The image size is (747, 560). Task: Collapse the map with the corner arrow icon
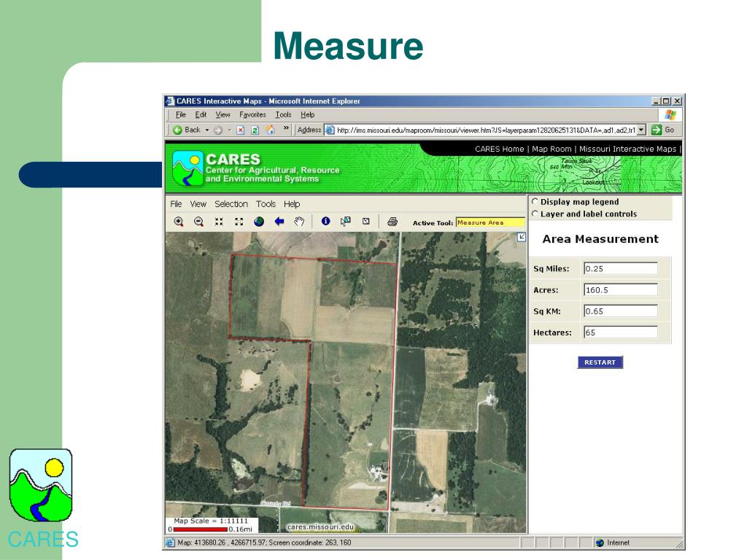point(522,237)
